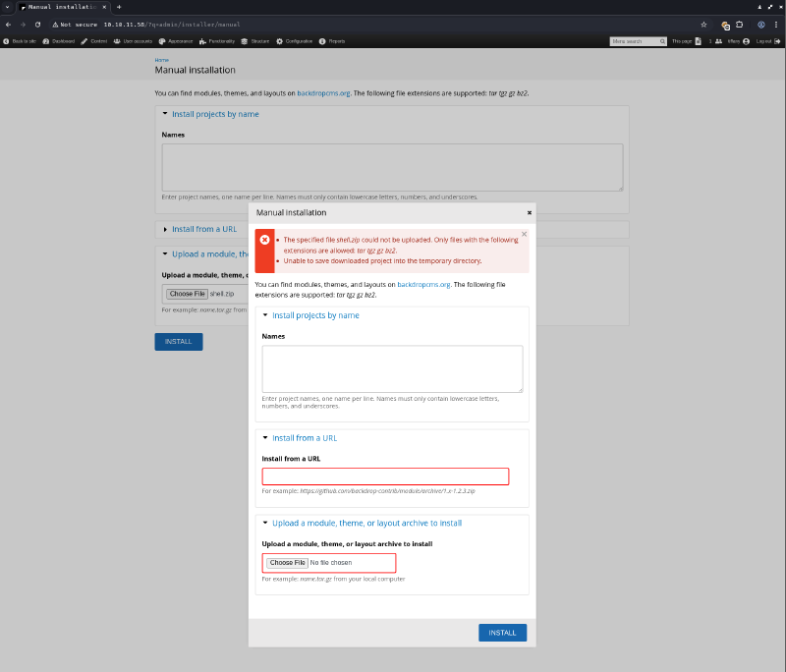This screenshot has width=786, height=672.
Task: Focus the Install from a URL field
Action: click(x=385, y=476)
